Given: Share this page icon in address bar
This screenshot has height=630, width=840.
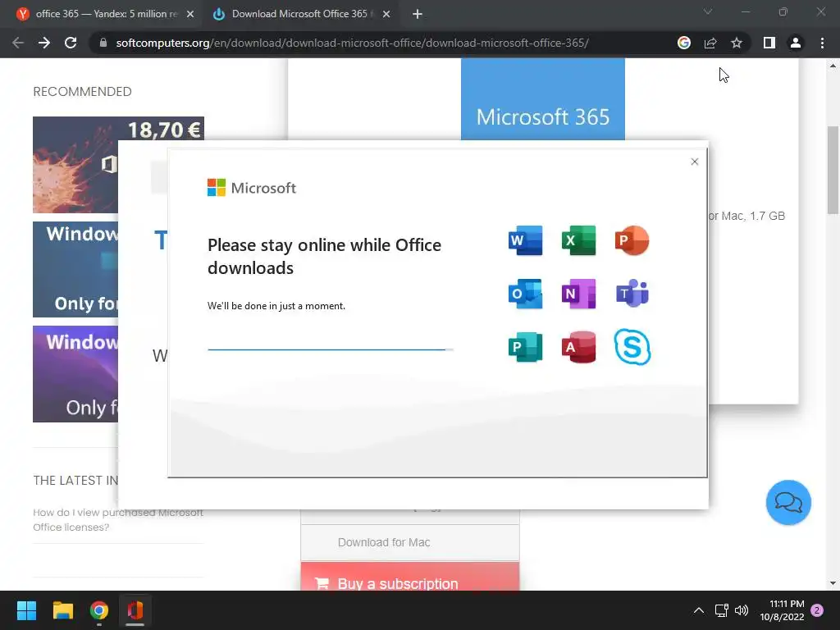Looking at the screenshot, I should [710, 43].
